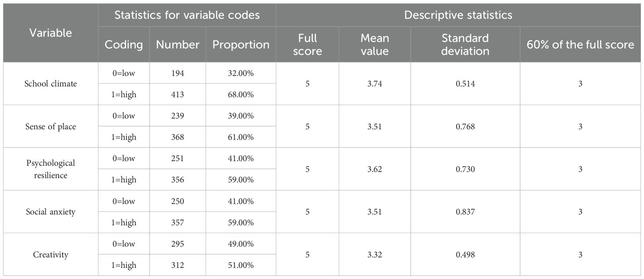Select the 'Mean value' column header
Image resolution: width=644 pixels, height=279 pixels.
(x=374, y=45)
